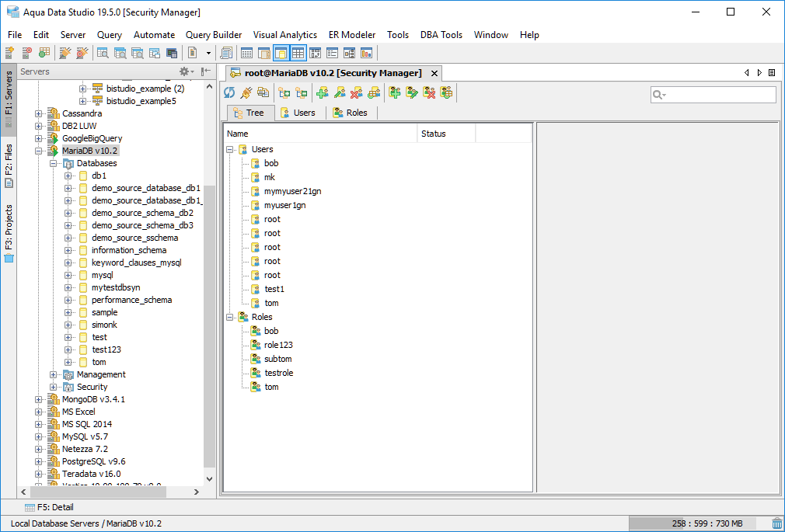This screenshot has width=785, height=532.
Task: Open the File menu
Action: (15, 34)
